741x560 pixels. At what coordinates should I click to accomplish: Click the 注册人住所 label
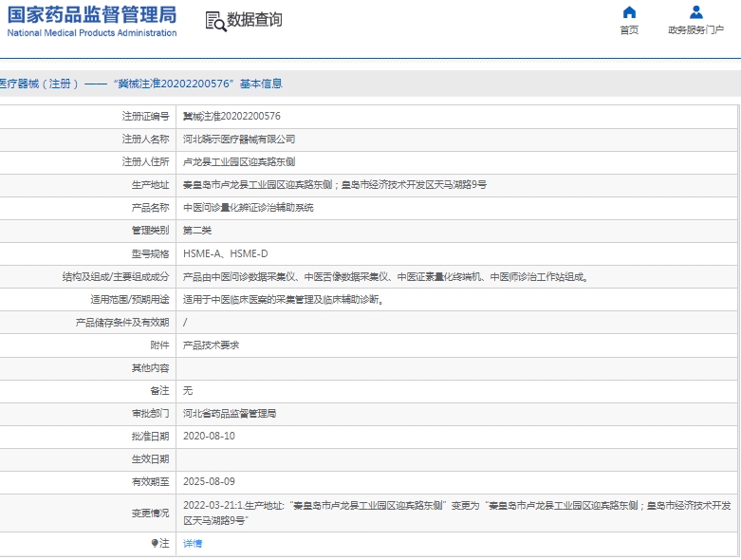tap(145, 161)
